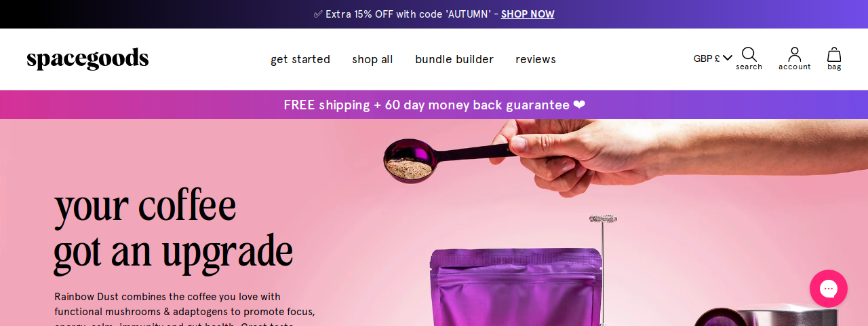
Task: Open the bundle builder page
Action: point(454,59)
